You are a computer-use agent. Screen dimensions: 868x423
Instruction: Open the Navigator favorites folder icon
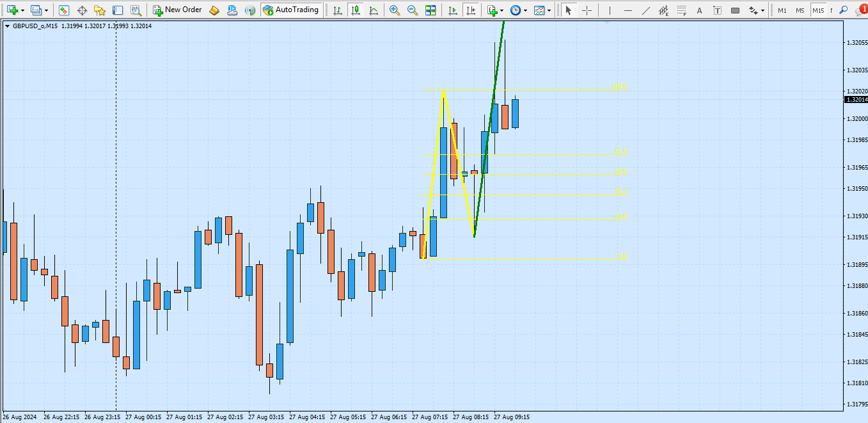pos(99,10)
